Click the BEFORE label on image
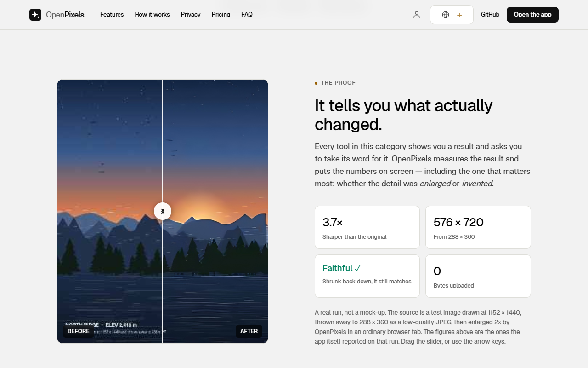 pyautogui.click(x=79, y=331)
